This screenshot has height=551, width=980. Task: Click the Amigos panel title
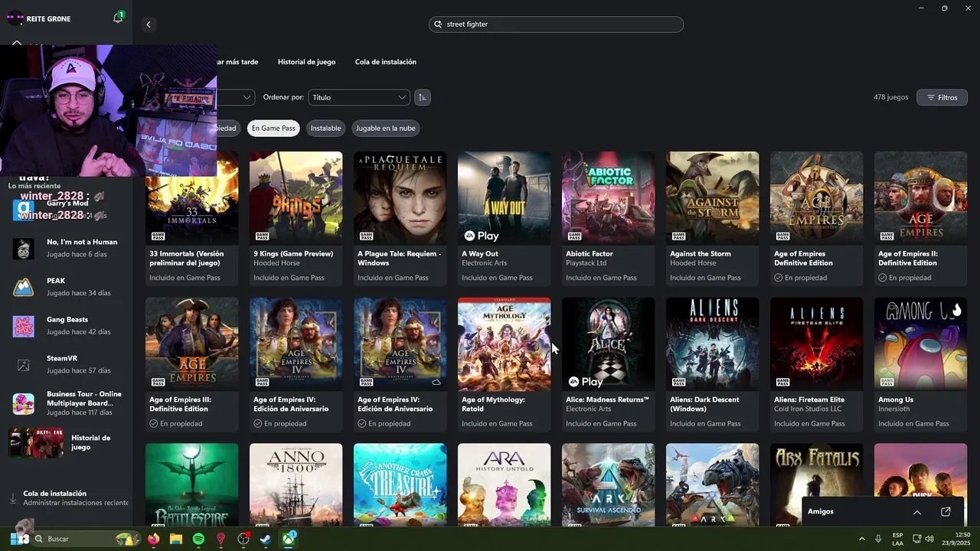[821, 512]
